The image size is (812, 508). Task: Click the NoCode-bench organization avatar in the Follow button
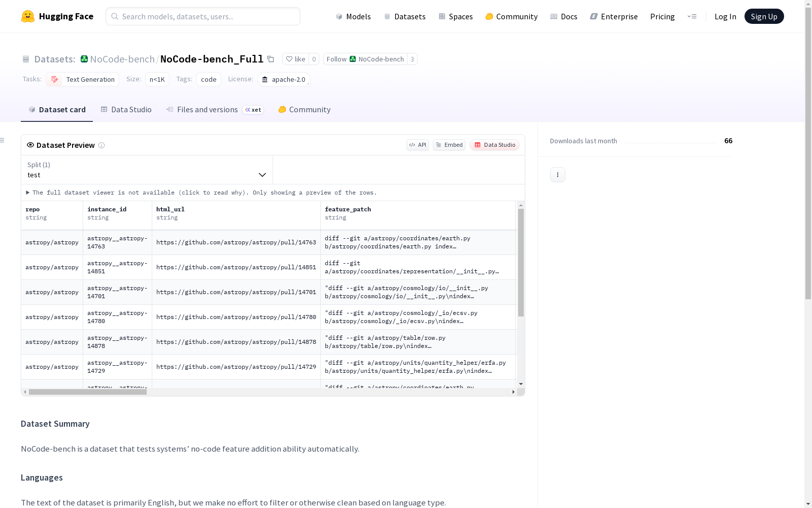(x=353, y=59)
